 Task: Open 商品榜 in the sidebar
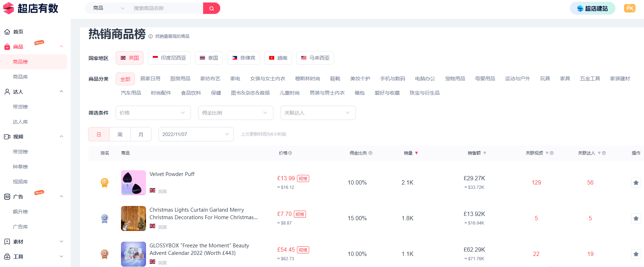(34, 62)
